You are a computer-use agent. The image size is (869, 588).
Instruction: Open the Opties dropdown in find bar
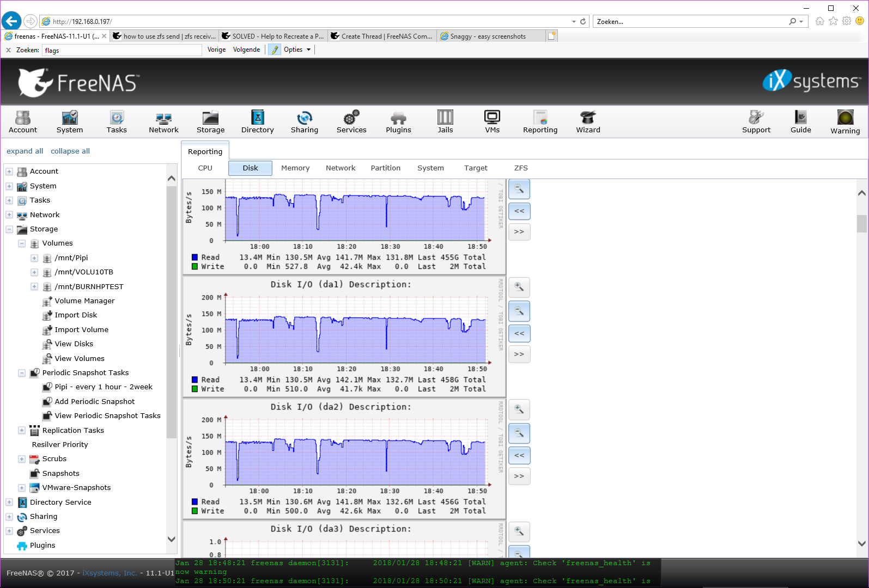pos(297,50)
